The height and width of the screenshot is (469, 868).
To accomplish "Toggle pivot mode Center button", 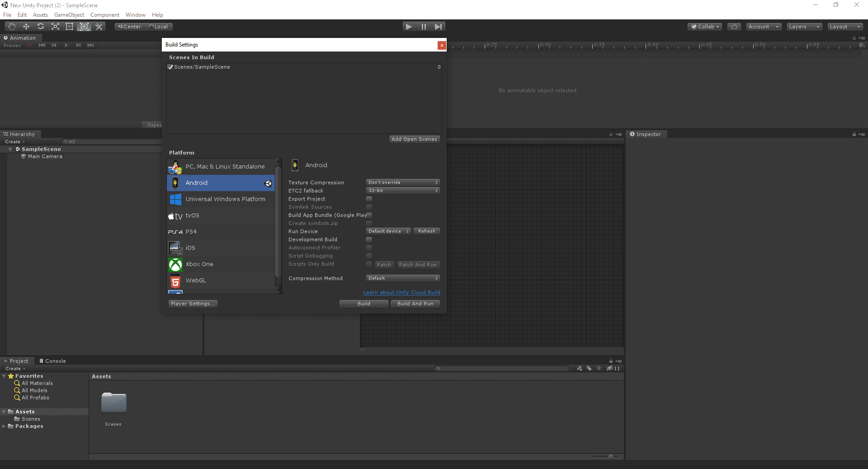I will [x=129, y=27].
